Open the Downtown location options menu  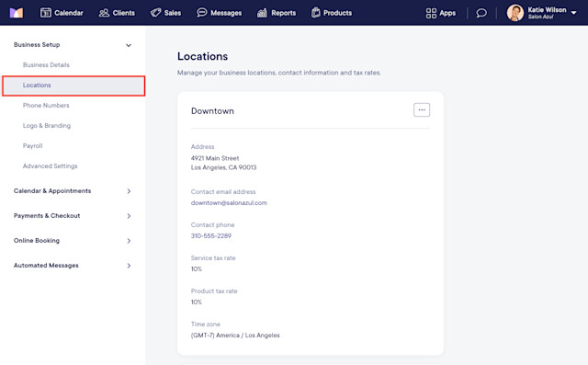click(422, 110)
